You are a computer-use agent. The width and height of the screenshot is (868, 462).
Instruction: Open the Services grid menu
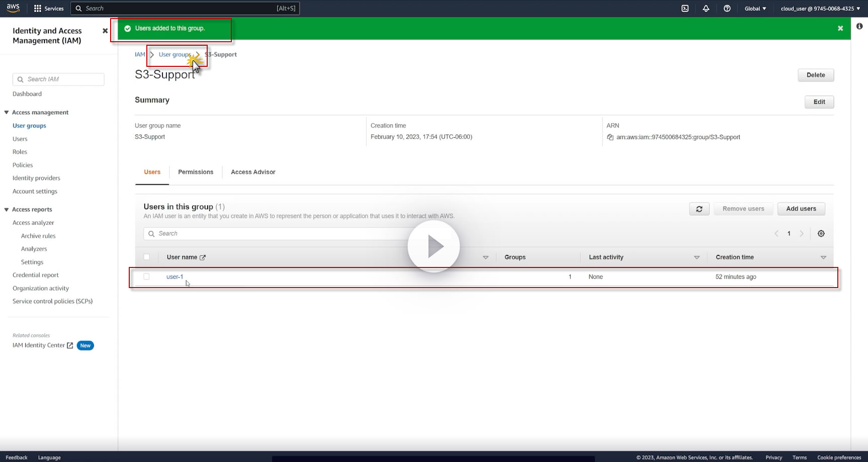point(49,9)
